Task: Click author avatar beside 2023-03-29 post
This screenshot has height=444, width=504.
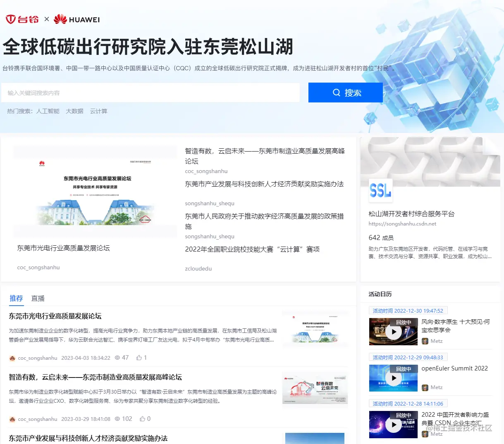Action: [x=12, y=419]
